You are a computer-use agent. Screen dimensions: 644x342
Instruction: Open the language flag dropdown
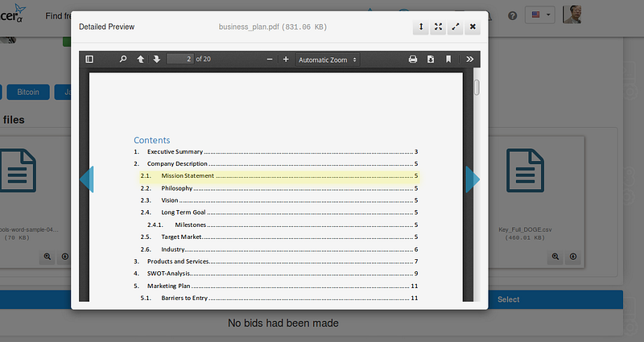tap(539, 15)
